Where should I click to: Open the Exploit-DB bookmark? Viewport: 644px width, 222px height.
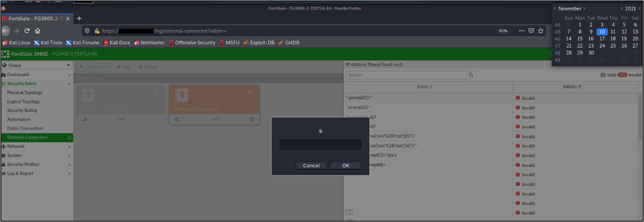[x=259, y=43]
